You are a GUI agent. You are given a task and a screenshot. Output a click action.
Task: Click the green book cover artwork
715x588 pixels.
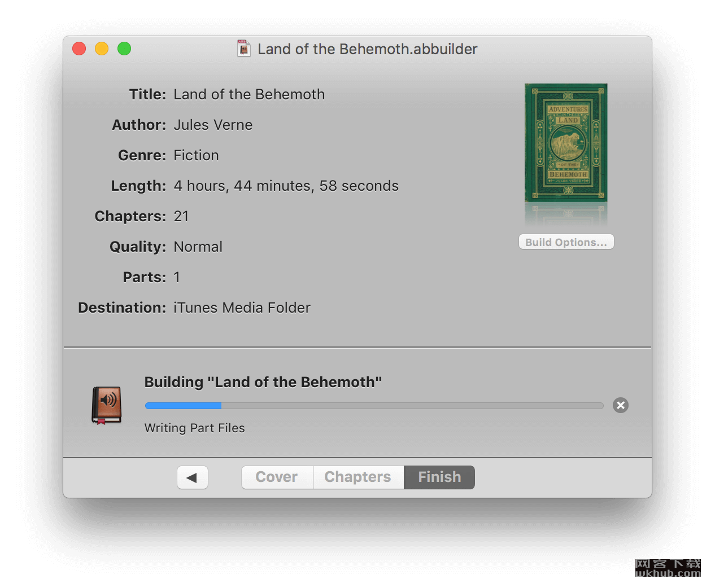tap(566, 143)
